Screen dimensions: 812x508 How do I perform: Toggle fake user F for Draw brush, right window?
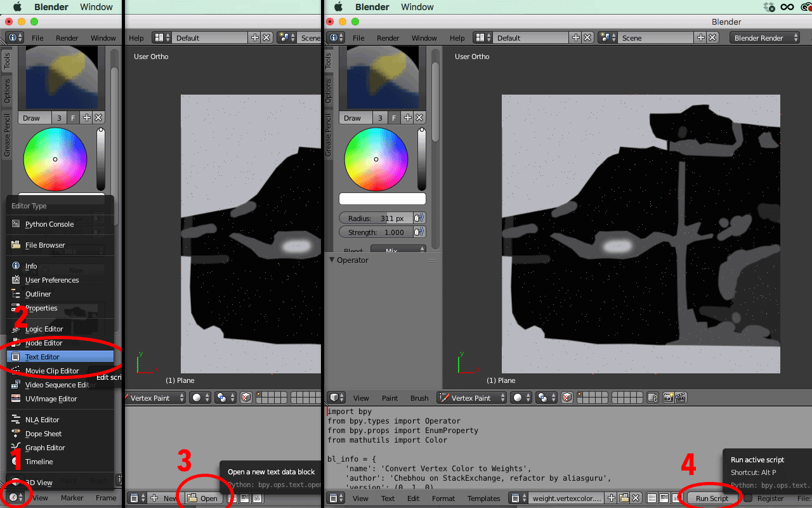point(393,117)
